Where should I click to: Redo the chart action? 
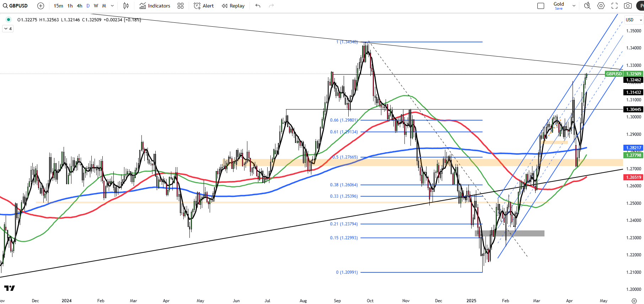coord(272,6)
